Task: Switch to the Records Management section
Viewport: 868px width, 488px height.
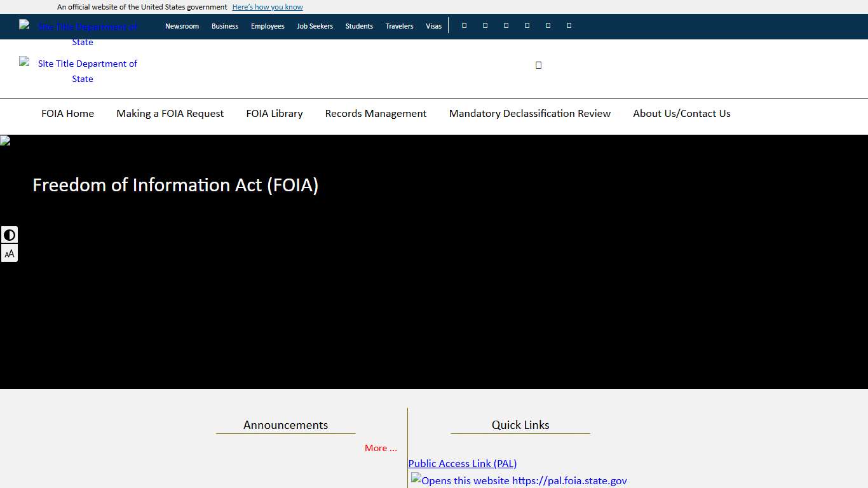Action: [x=376, y=113]
